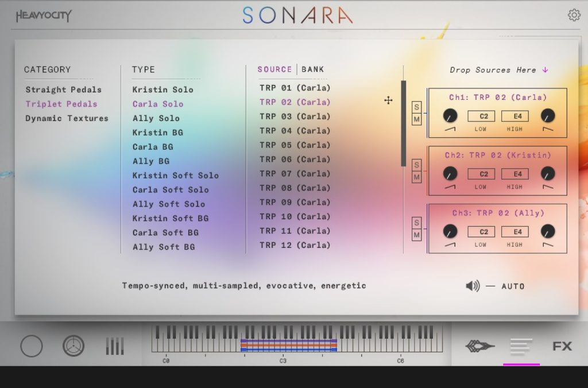Mute channel 3 TRP 02 (Ally)
The image size is (588, 388).
tap(417, 235)
